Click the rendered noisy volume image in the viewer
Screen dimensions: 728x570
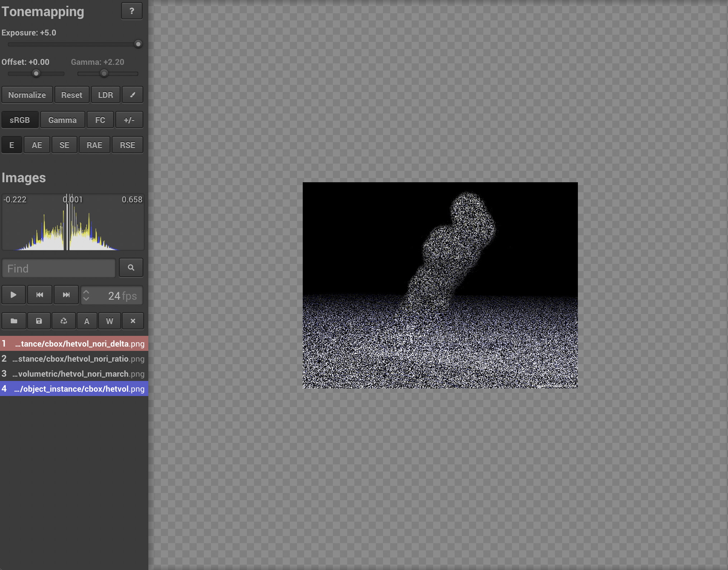point(440,285)
